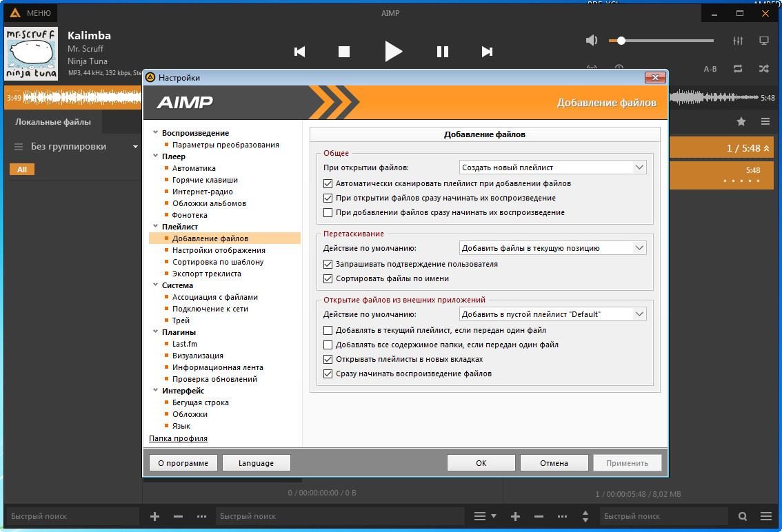Click grouping lines icon by Без группировки
782x532 pixels.
click(19, 147)
